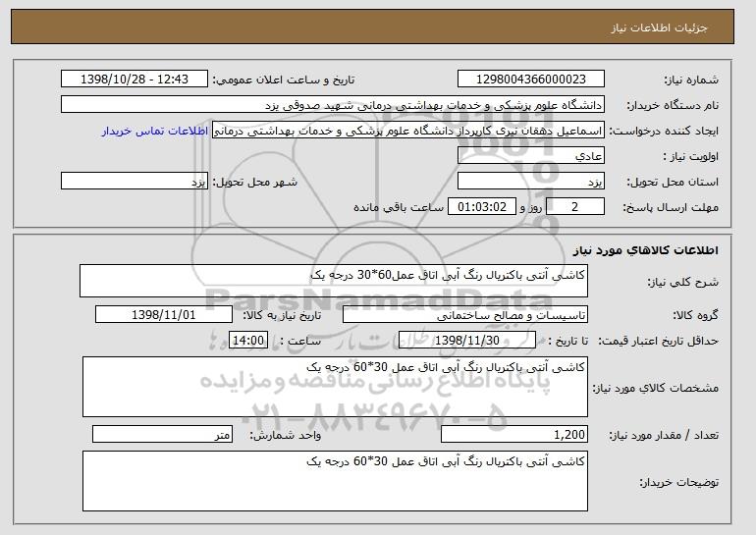Click the buyer organization name field
The image size is (756, 535).
coord(333,105)
